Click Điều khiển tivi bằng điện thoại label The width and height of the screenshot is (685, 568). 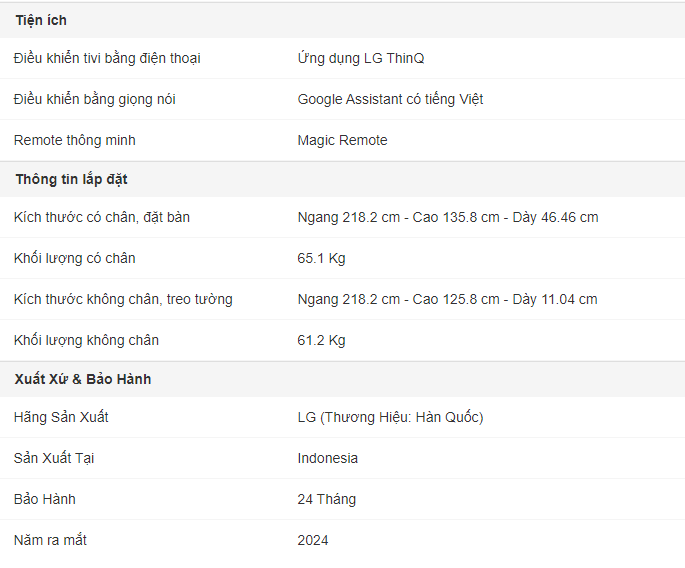tap(107, 58)
